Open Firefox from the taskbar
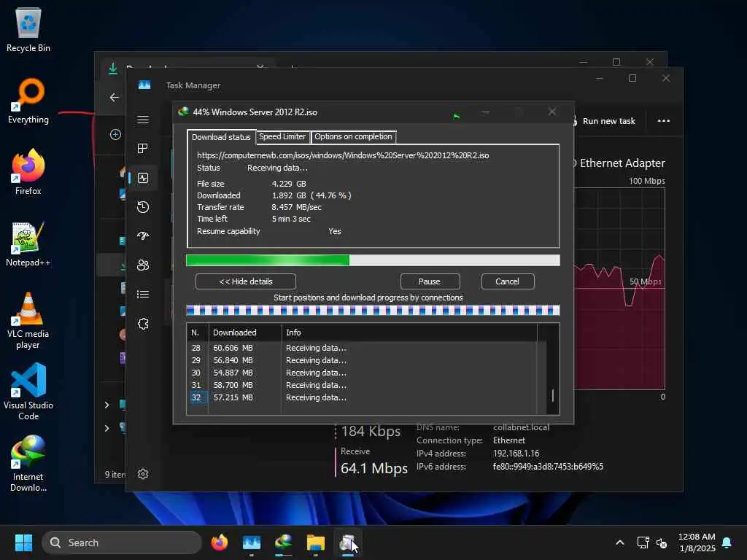Screen dimensions: 747x560 pyautogui.click(x=219, y=542)
